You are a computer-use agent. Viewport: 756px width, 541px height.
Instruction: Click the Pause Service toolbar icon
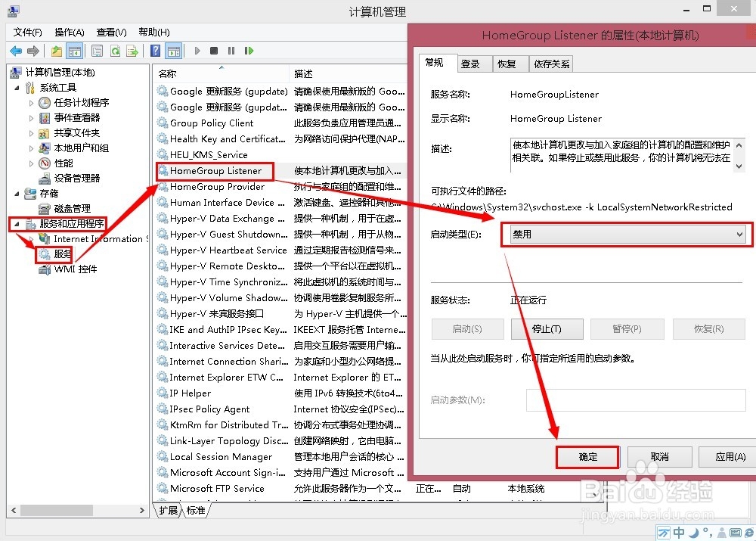[231, 51]
